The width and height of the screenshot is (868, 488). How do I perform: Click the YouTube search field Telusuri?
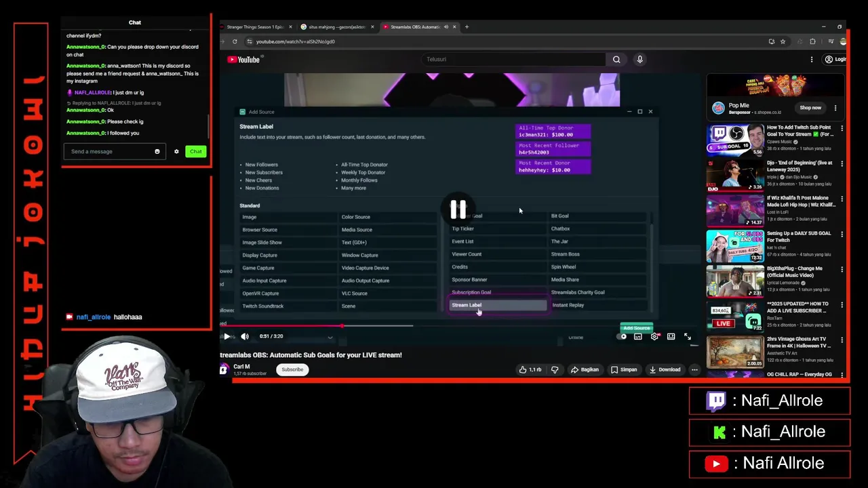coord(512,60)
